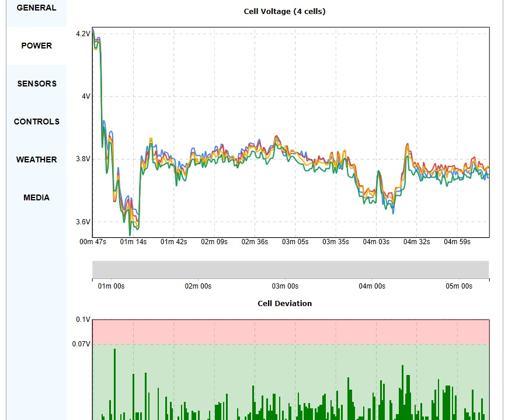Click the 03m 00s range selector tick
This screenshot has width=515, height=420.
[285, 286]
